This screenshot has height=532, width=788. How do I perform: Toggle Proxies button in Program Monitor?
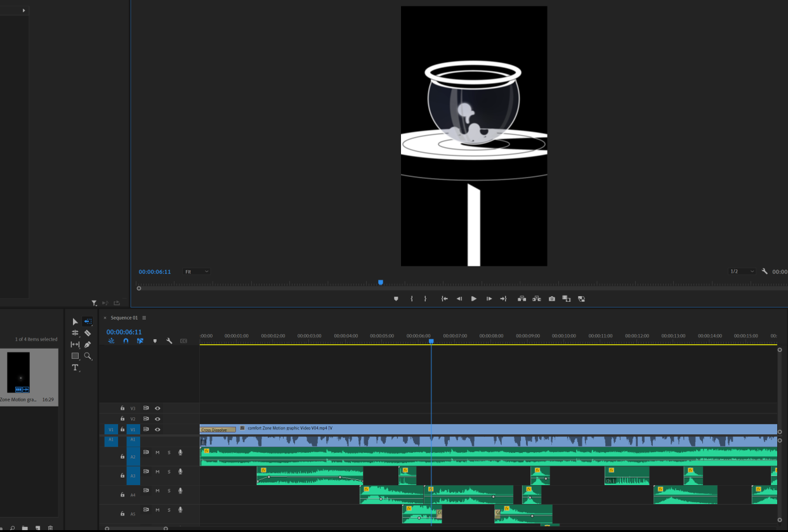[x=581, y=299]
